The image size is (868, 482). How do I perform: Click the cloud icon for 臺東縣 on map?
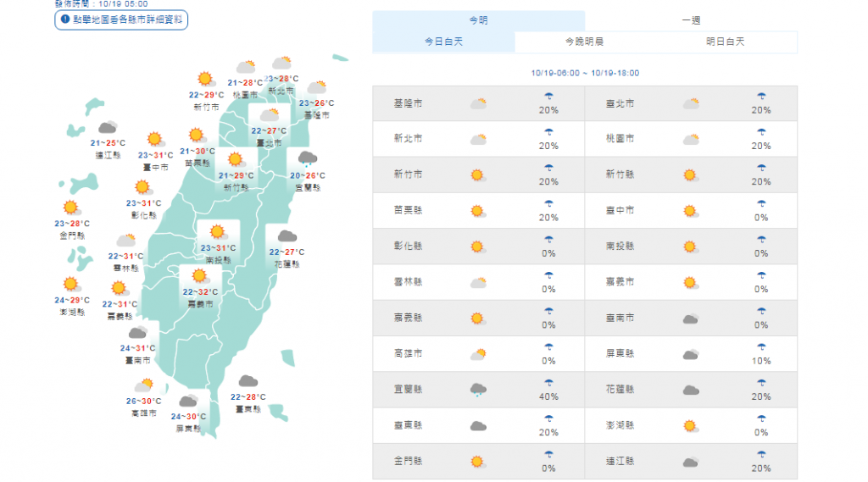tap(248, 380)
